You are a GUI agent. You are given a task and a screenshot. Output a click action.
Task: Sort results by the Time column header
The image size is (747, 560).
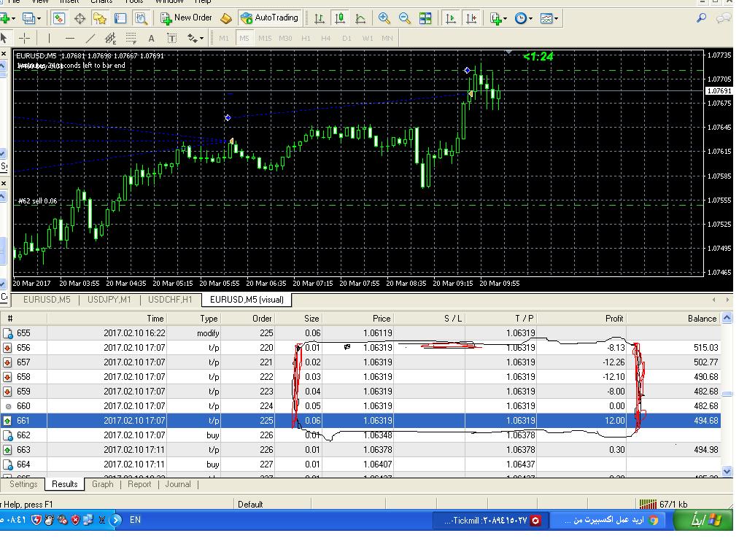107,319
